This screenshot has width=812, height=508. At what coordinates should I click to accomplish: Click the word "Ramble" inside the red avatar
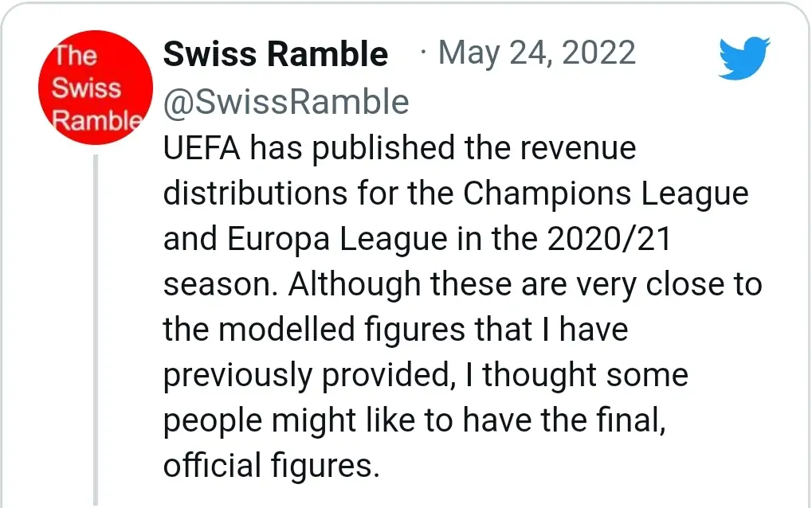point(96,119)
